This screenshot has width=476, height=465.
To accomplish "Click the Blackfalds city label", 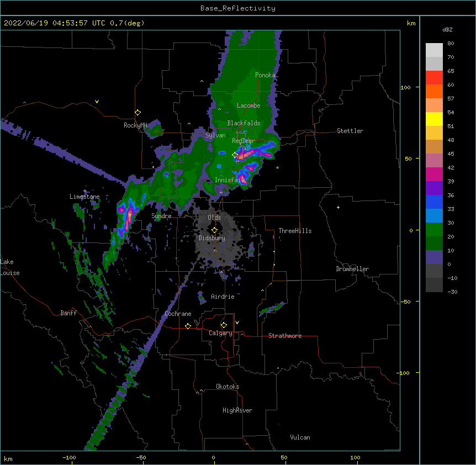I will pos(244,123).
